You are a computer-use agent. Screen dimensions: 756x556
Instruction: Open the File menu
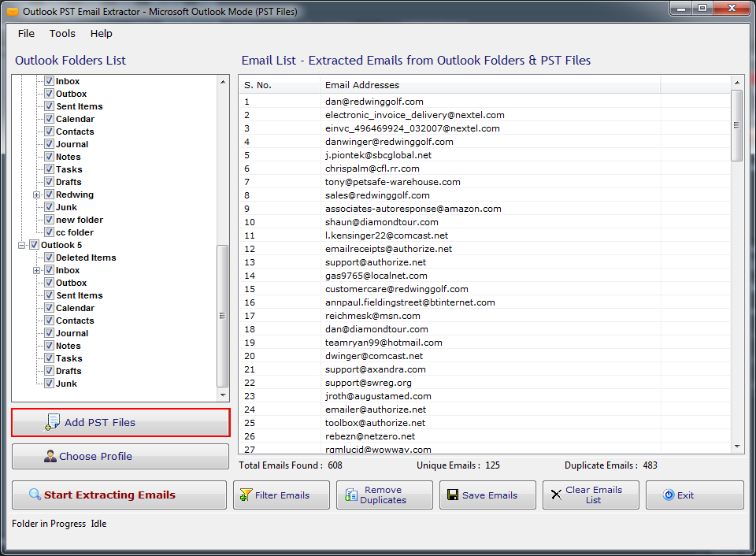(x=26, y=34)
